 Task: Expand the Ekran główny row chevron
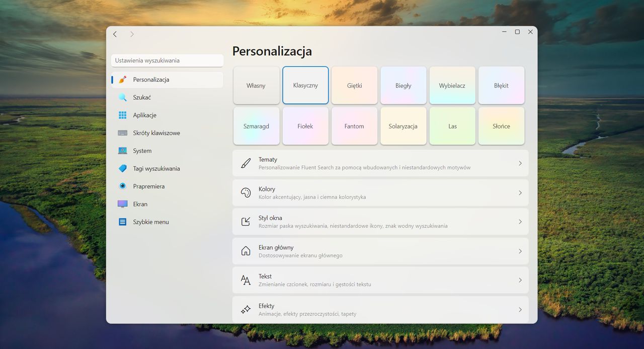[520, 251]
